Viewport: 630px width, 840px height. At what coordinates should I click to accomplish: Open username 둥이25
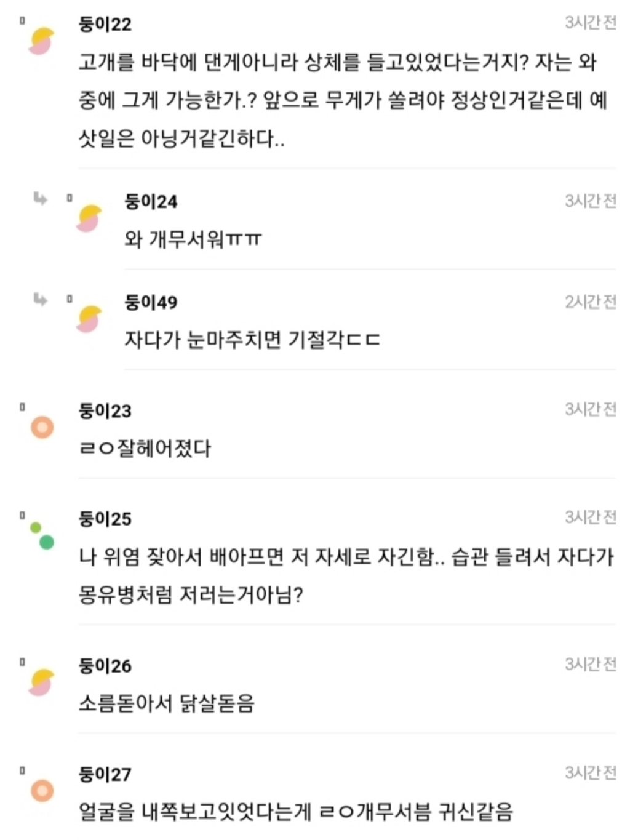105,519
